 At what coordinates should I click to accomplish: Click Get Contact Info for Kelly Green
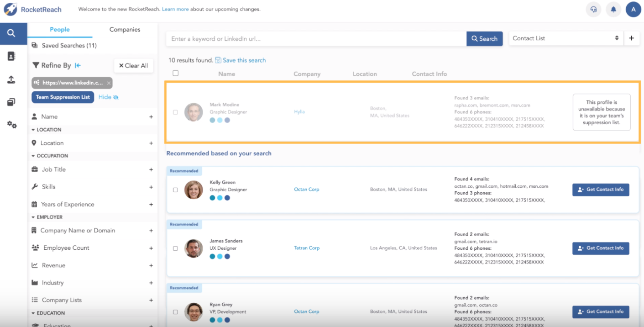[x=601, y=190]
